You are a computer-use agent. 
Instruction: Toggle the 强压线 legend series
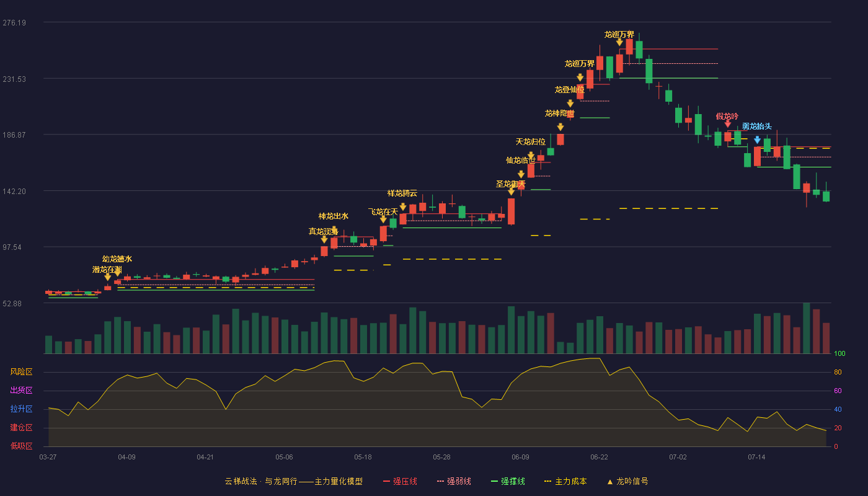400,481
